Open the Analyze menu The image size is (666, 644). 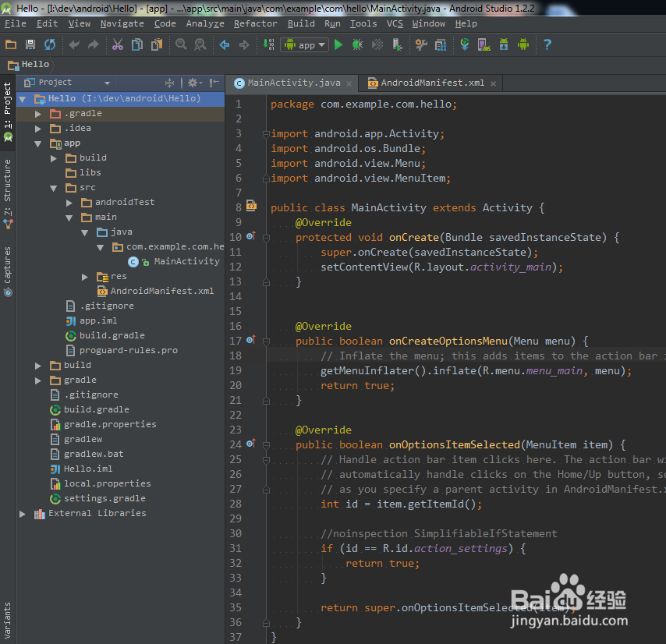[x=205, y=23]
